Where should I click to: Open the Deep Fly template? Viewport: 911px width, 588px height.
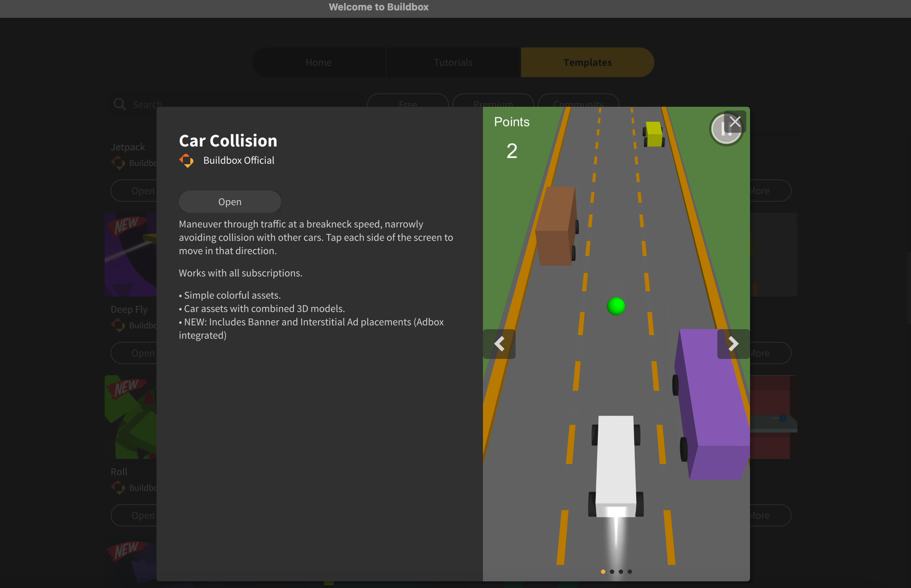tap(134, 353)
